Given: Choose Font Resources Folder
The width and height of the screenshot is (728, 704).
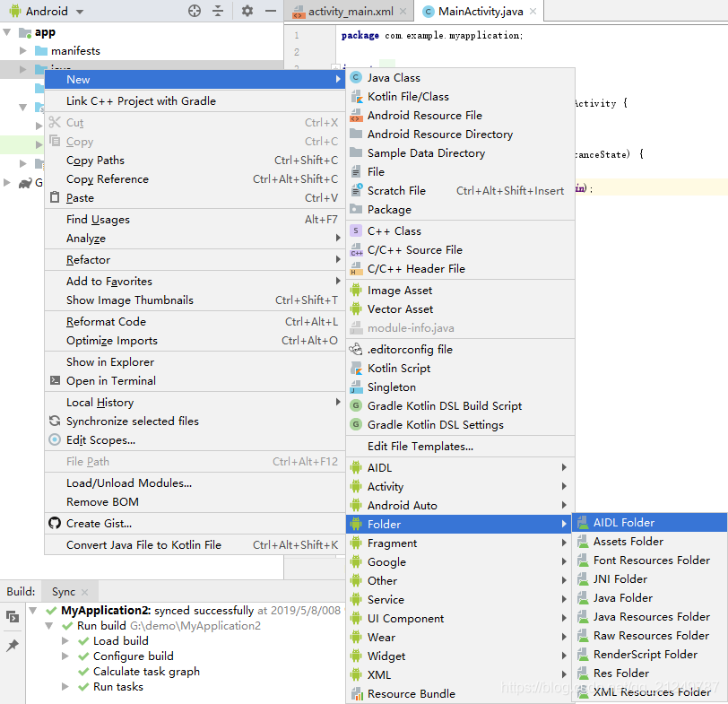Looking at the screenshot, I should coord(649,560).
